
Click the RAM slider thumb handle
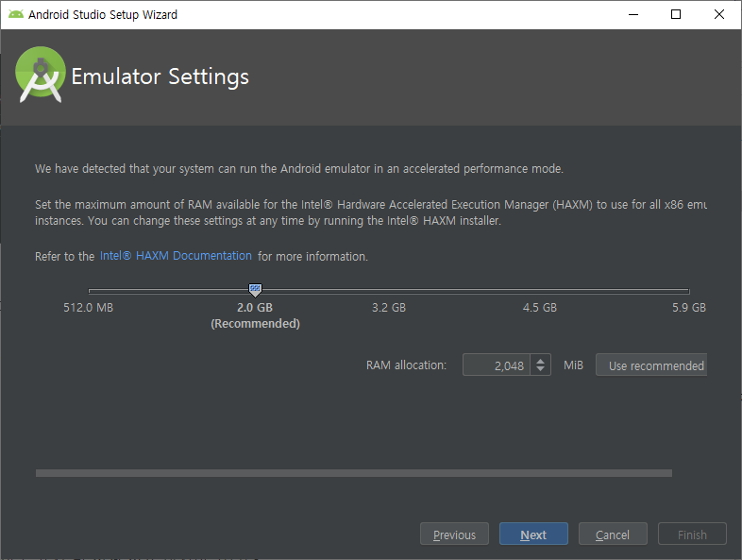pyautogui.click(x=255, y=290)
